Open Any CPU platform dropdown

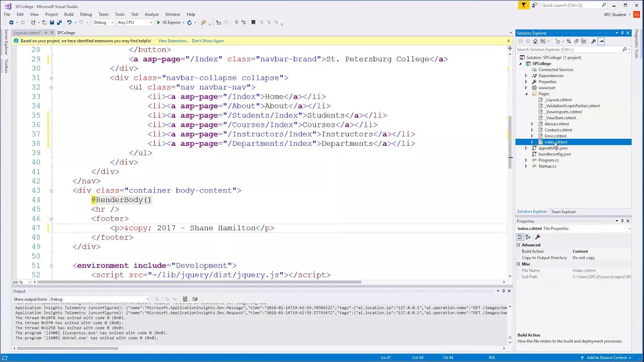[135, 22]
